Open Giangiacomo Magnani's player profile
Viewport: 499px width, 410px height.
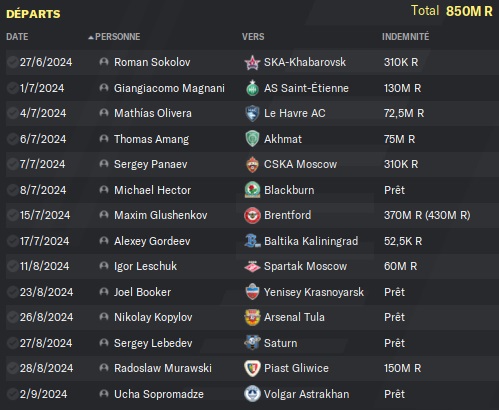(x=169, y=88)
